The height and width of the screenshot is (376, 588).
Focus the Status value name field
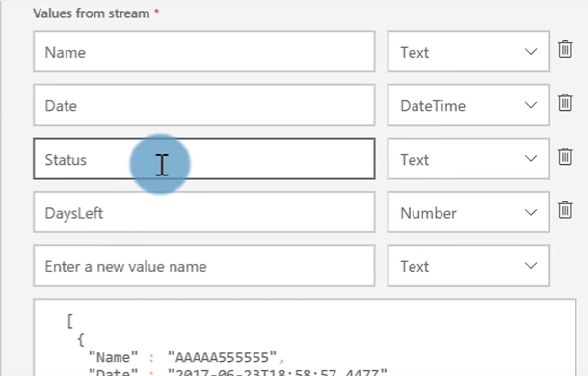[x=204, y=159]
